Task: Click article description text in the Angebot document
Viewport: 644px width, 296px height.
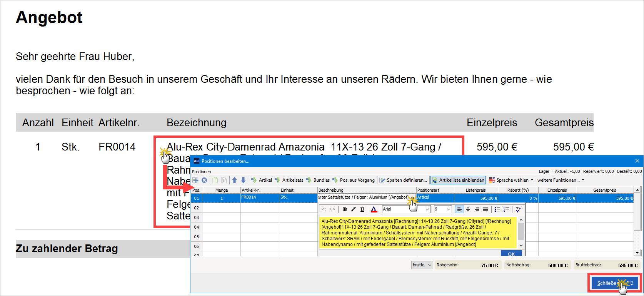Action: tap(304, 147)
